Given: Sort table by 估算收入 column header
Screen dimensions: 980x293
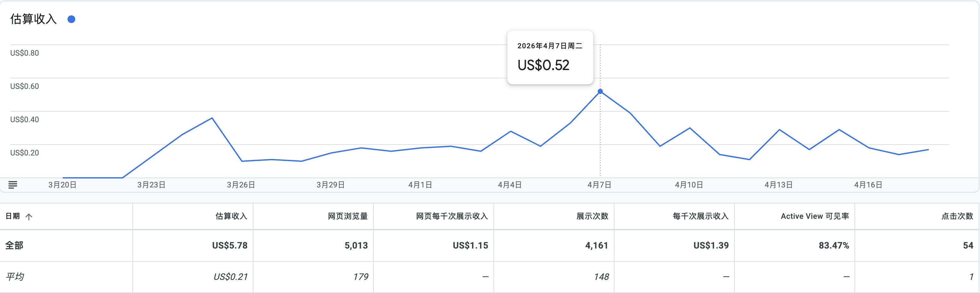Looking at the screenshot, I should 231,216.
